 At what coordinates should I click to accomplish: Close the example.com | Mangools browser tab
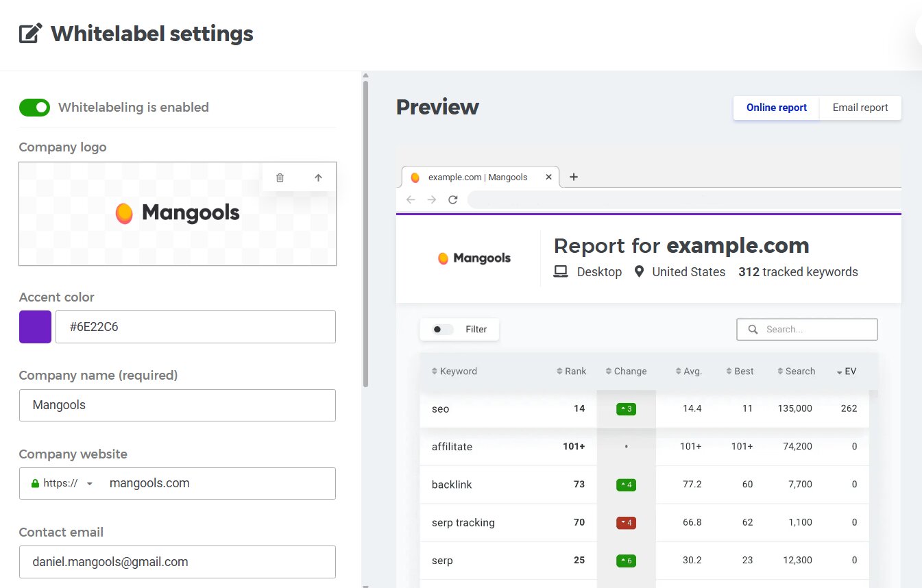pos(548,177)
